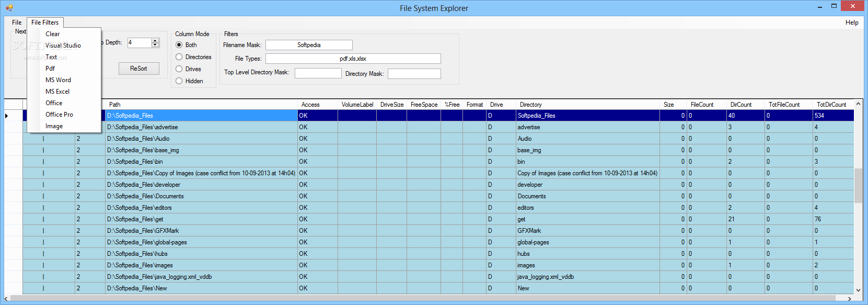Sort by the FreeSpace column header
Image resolution: width=868 pixels, height=305 pixels.
pos(424,105)
